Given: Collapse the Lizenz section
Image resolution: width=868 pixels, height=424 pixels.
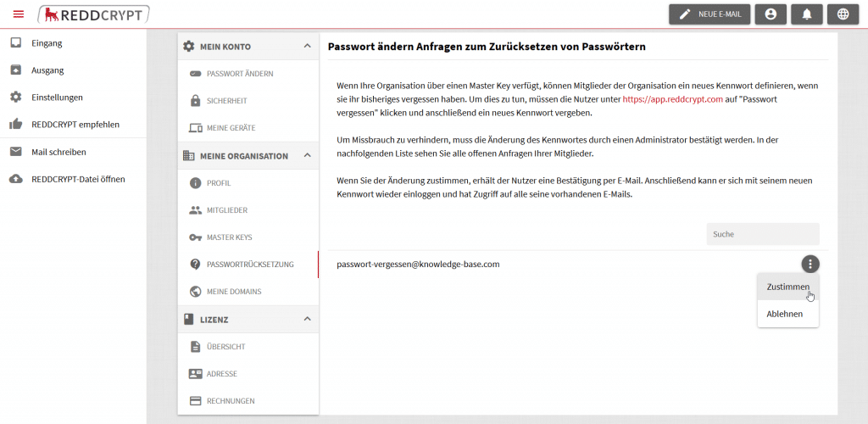Looking at the screenshot, I should [x=307, y=320].
